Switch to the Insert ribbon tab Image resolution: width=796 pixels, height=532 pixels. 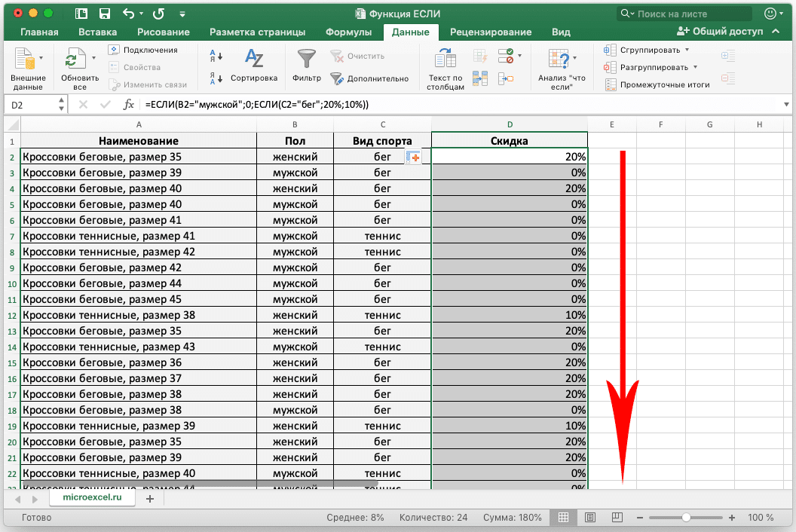pos(97,32)
